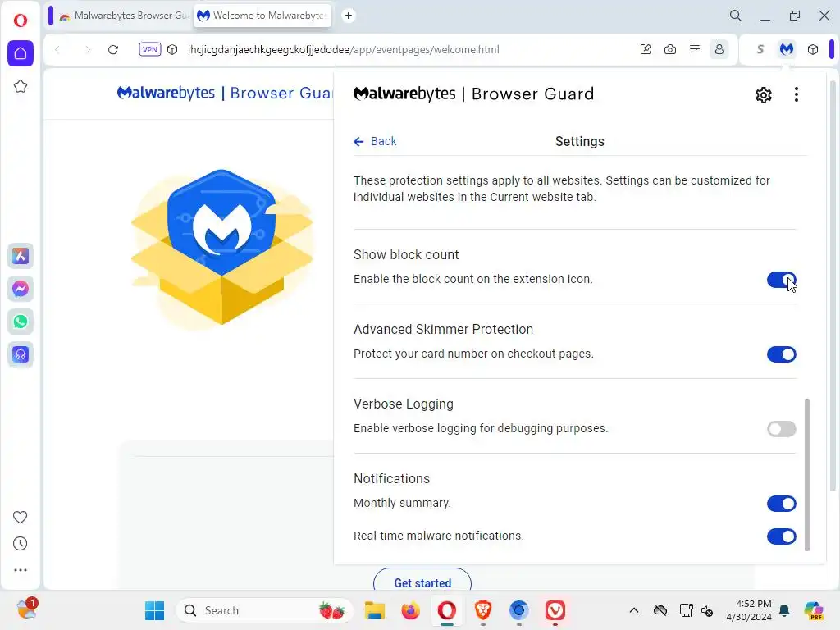This screenshot has height=630, width=840.
Task: Take a snapshot with camera icon
Action: point(669,49)
